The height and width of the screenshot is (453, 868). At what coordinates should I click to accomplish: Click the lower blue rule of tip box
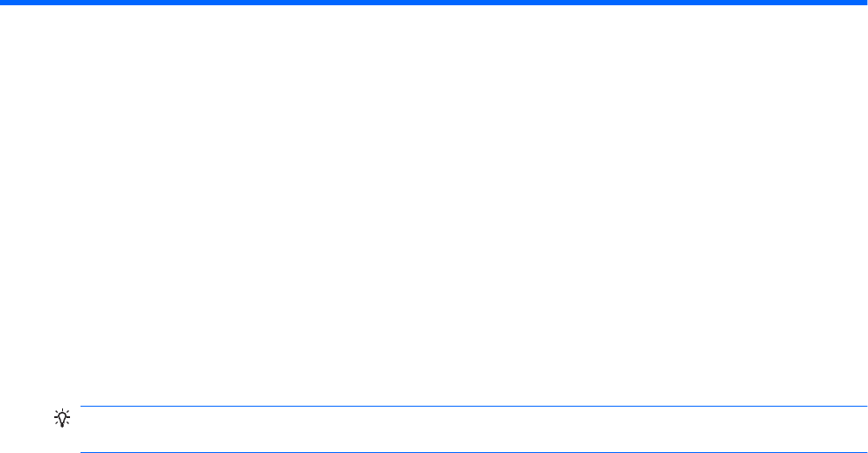[x=474, y=452]
